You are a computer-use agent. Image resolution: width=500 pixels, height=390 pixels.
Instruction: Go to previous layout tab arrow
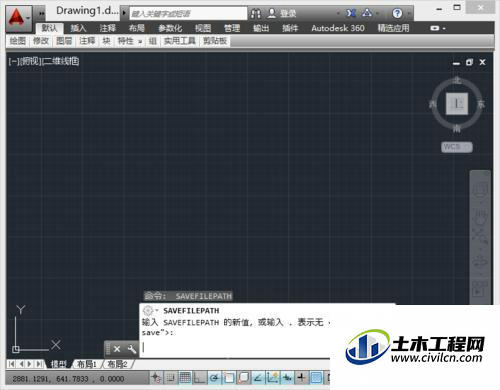[x=21, y=364]
